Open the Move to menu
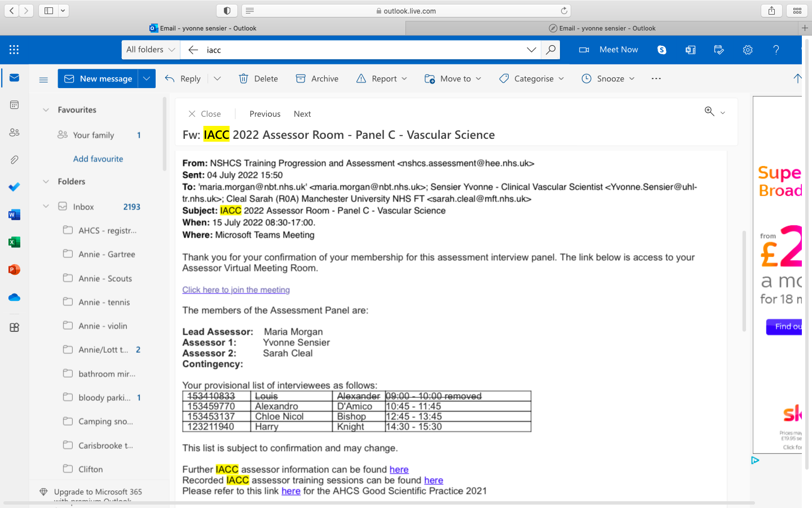This screenshot has width=812, height=508. [453, 79]
